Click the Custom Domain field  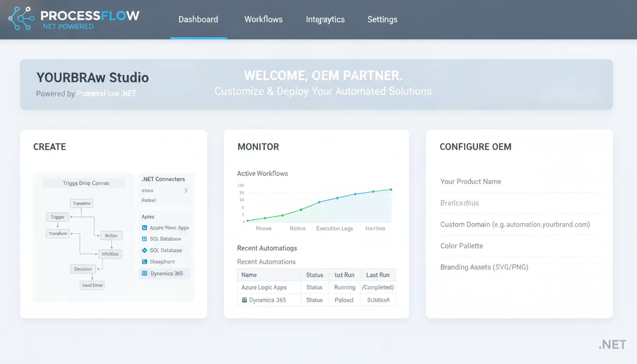point(519,224)
